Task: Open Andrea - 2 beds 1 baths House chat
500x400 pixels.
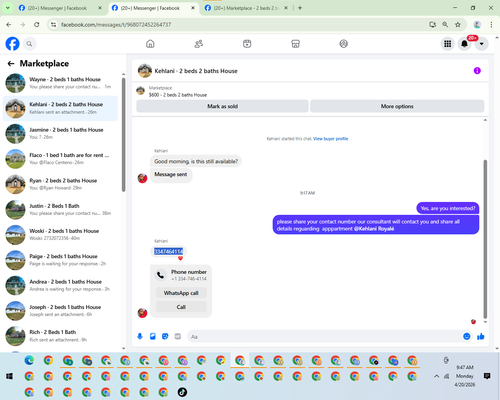Action: tap(60, 285)
